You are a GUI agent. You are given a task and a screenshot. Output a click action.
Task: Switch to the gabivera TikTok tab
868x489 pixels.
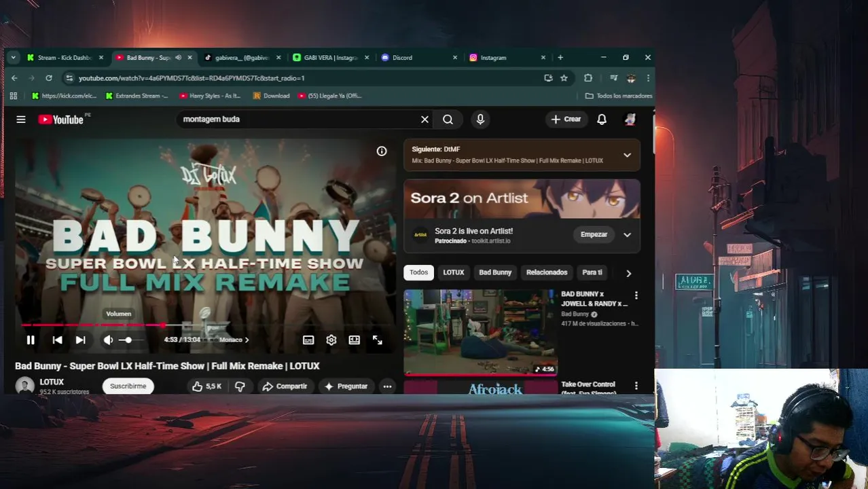tap(242, 58)
